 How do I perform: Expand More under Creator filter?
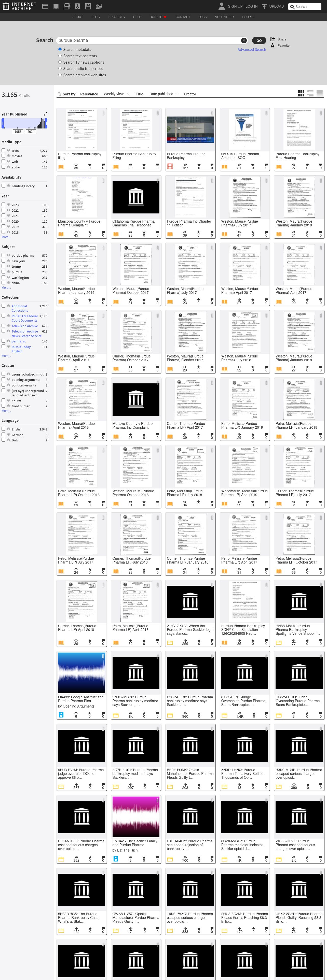coord(6,411)
